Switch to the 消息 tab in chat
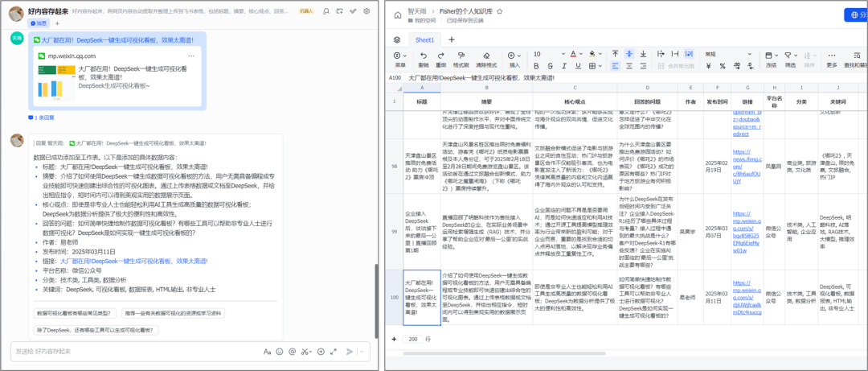 [x=39, y=24]
